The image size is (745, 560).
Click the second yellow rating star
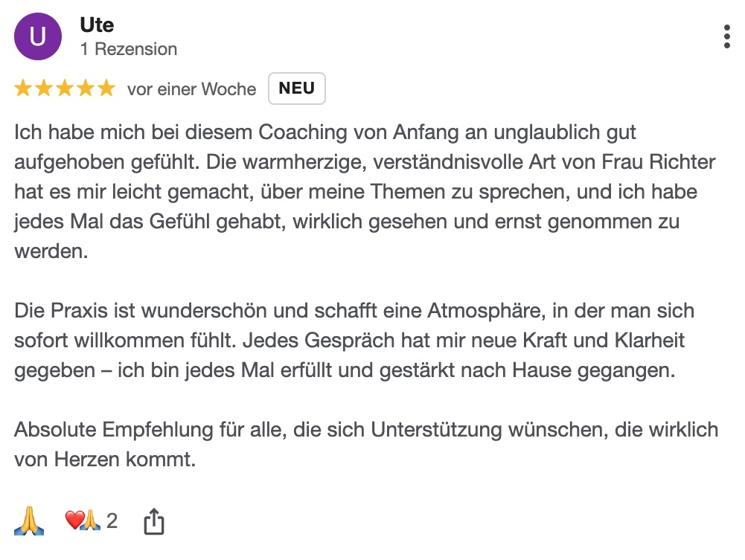pyautogui.click(x=44, y=89)
